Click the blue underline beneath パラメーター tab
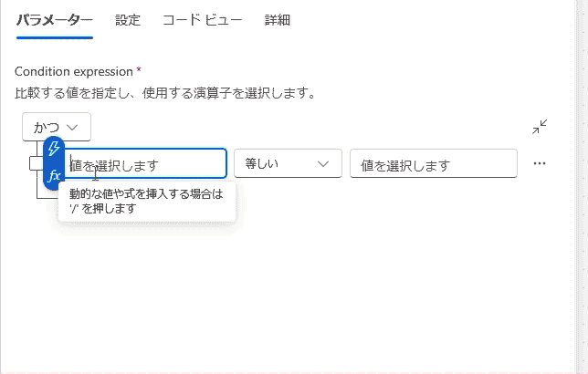This screenshot has height=374, width=588. point(55,37)
